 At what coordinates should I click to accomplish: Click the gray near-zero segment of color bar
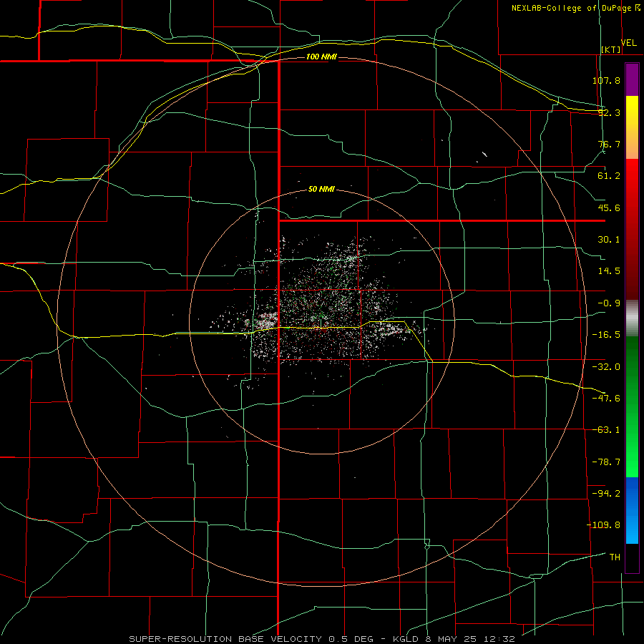point(632,318)
